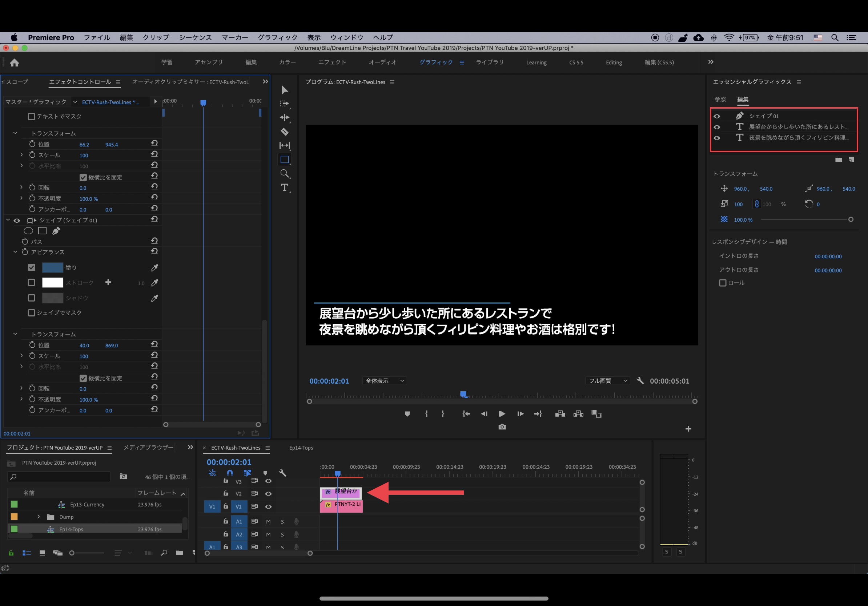Select the Razor tool
868x606 pixels.
click(285, 132)
